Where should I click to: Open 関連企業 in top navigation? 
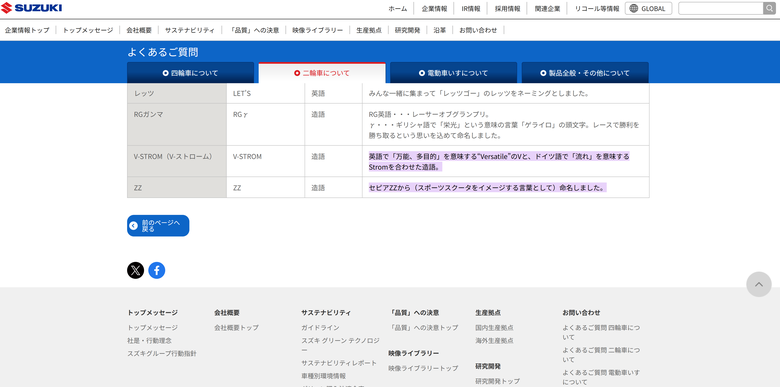click(x=547, y=8)
